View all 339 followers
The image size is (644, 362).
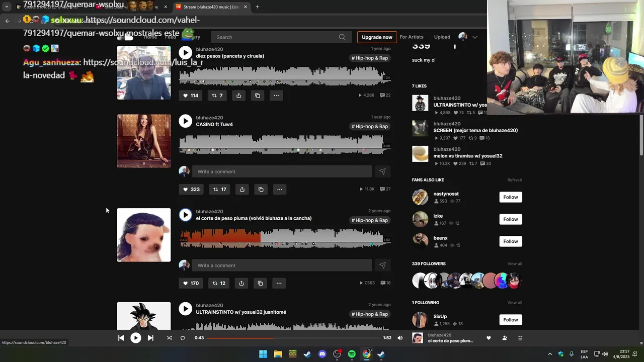514,264
